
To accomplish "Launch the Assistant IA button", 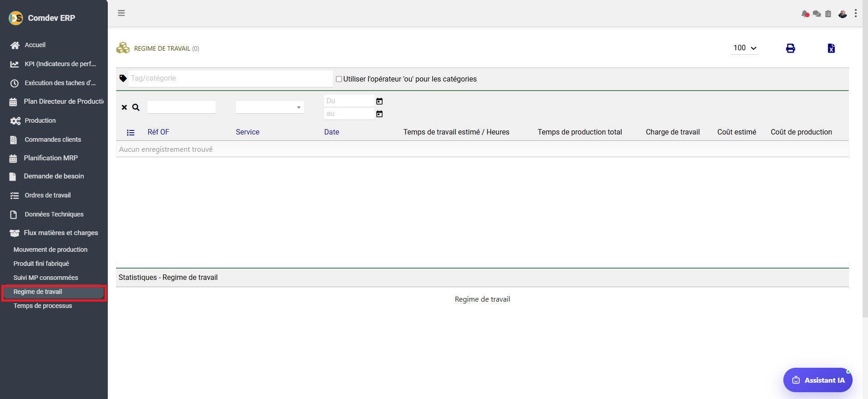I will click(x=818, y=380).
